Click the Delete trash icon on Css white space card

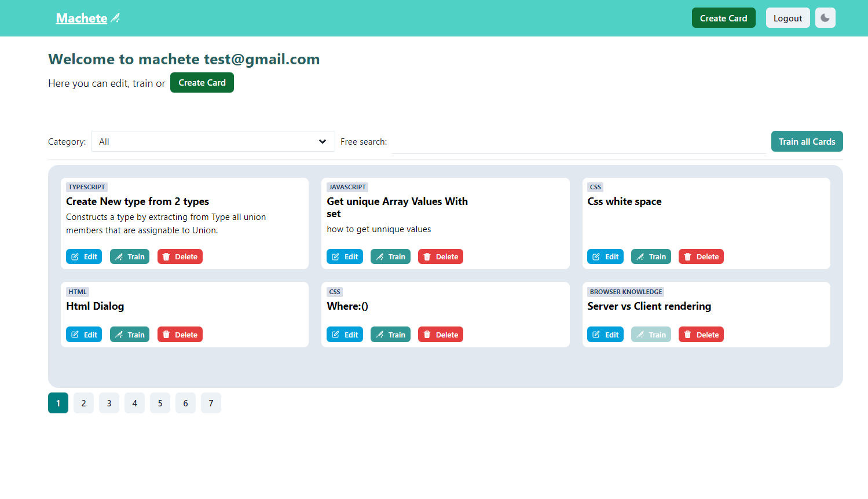click(x=687, y=257)
